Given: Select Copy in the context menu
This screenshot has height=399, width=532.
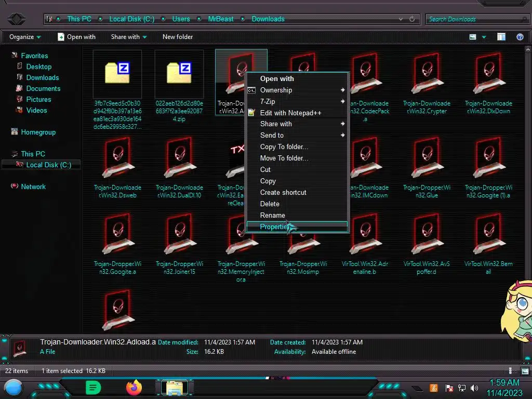Looking at the screenshot, I should (x=297, y=181).
